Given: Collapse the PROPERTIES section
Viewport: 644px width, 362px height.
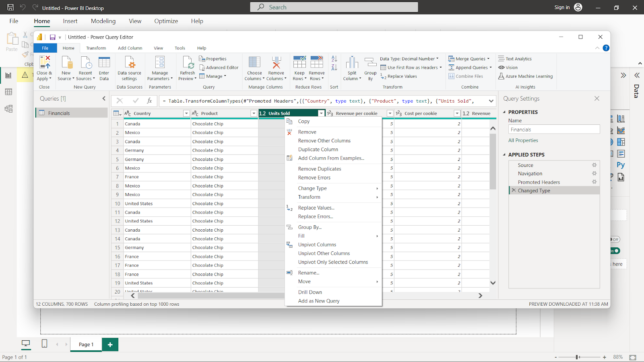Looking at the screenshot, I should coord(504,112).
